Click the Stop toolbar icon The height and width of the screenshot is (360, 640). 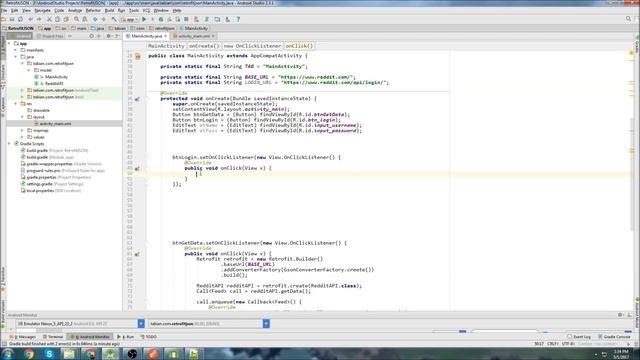(x=186, y=19)
